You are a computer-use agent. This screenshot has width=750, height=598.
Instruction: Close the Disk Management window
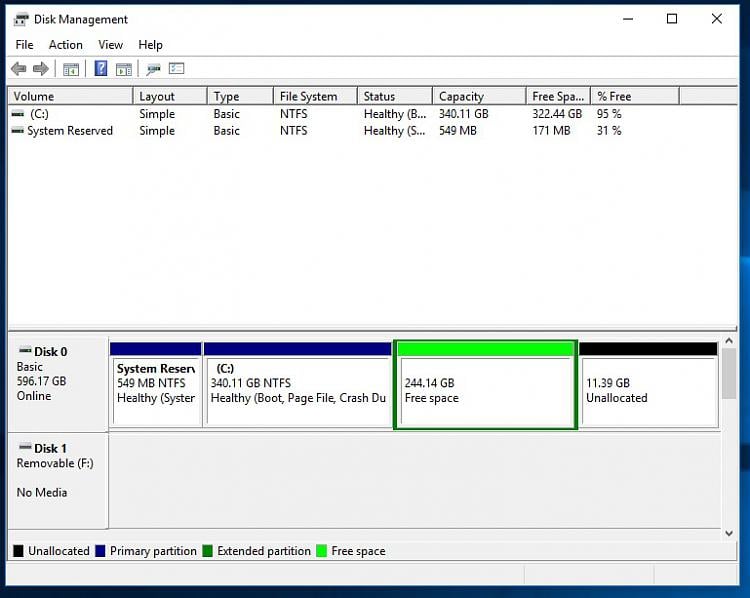pos(717,19)
